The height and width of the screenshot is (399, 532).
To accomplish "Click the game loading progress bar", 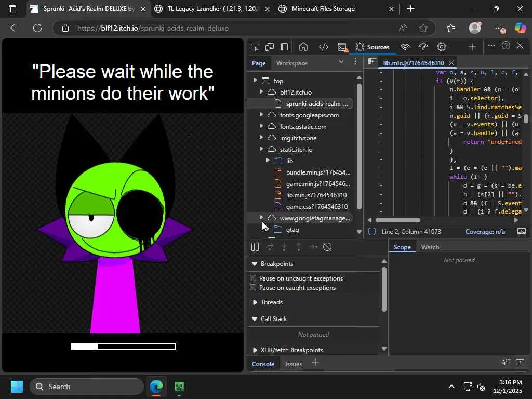I will coord(123,347).
